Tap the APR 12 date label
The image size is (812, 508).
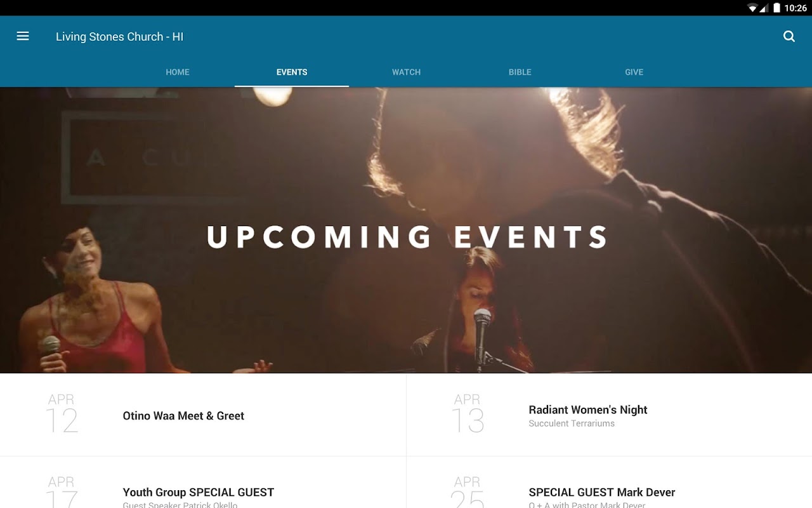point(62,413)
